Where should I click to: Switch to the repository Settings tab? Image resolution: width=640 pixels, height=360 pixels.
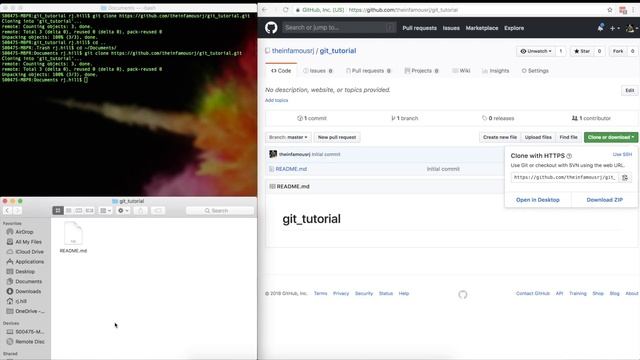[x=535, y=71]
